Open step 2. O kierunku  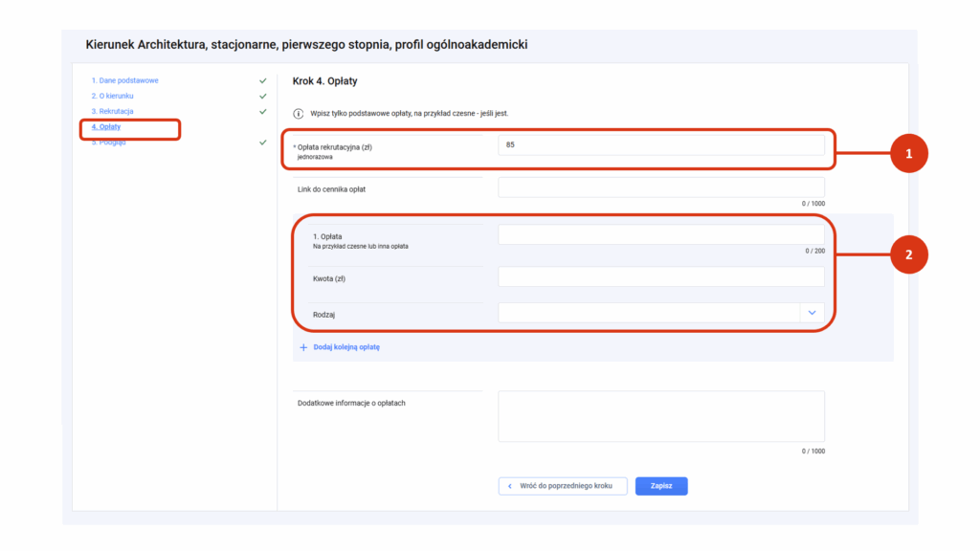[x=112, y=97]
